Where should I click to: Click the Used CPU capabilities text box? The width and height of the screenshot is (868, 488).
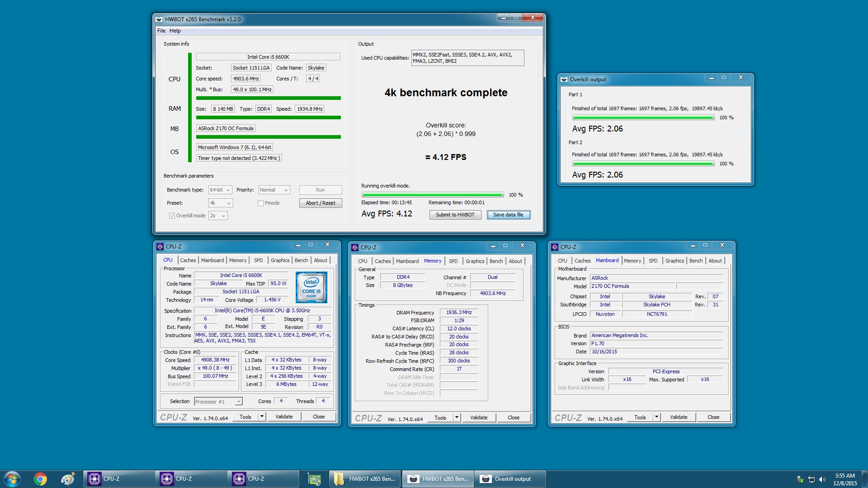coord(467,58)
